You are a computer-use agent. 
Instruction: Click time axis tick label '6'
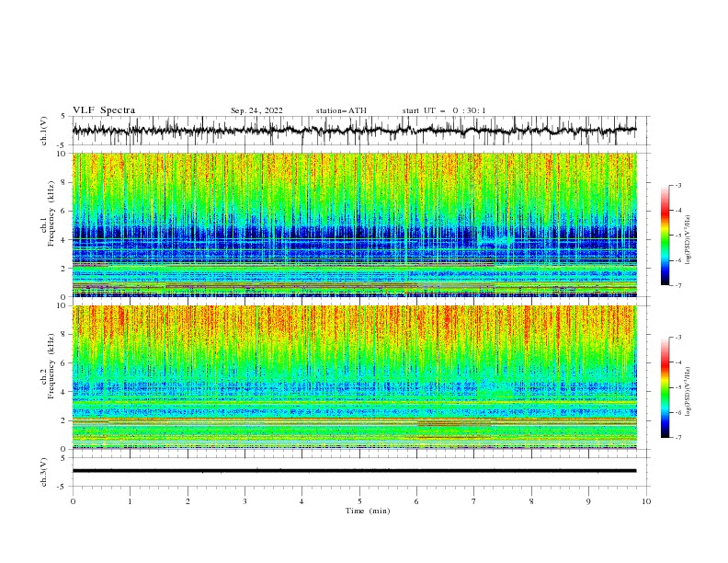[416, 501]
